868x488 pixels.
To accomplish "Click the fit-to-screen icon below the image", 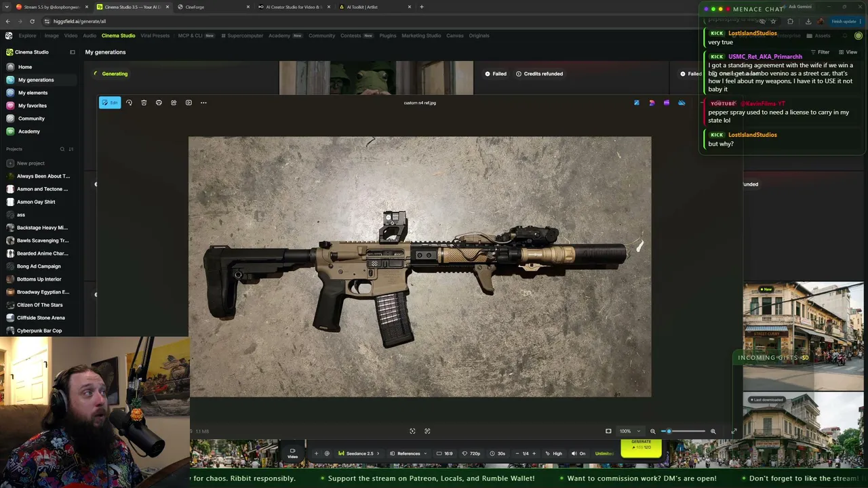I will pyautogui.click(x=427, y=431).
